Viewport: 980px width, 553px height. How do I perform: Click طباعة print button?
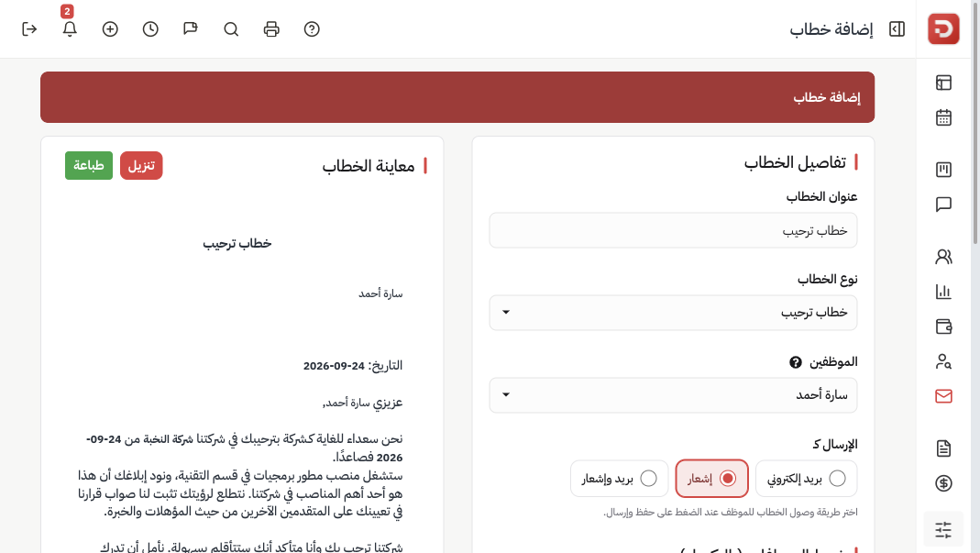[x=89, y=166]
